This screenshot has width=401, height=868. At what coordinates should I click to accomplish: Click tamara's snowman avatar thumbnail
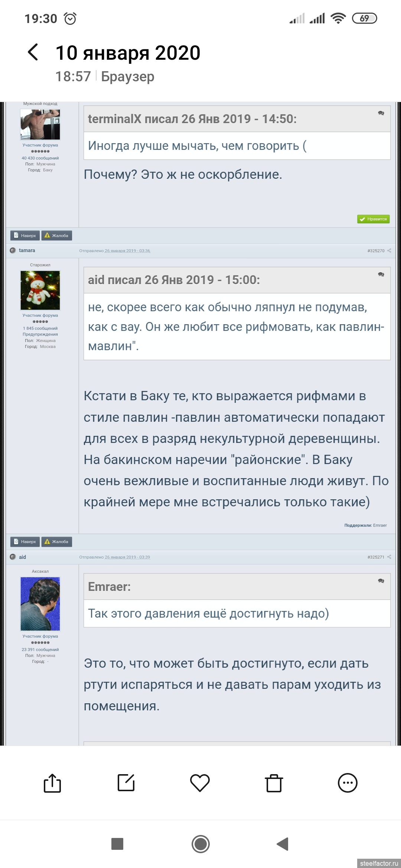(40, 290)
